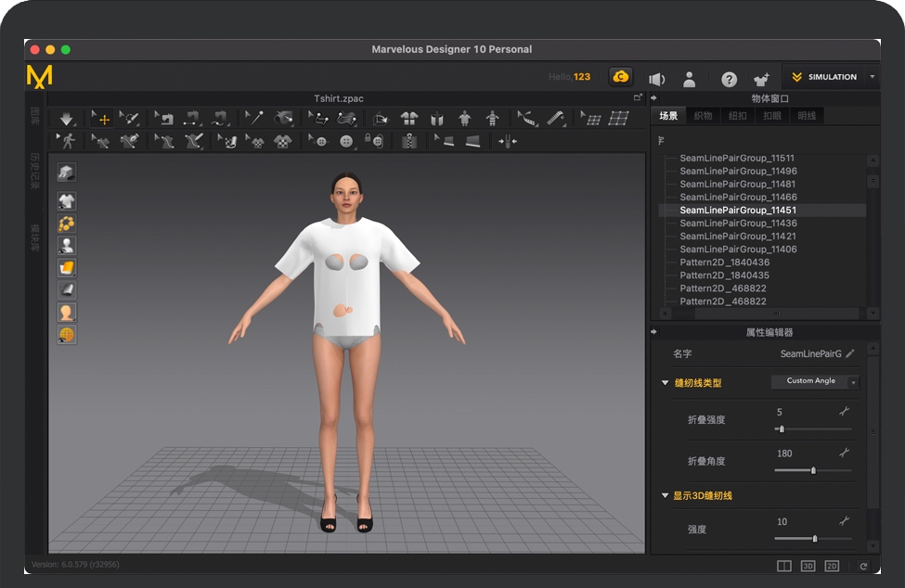Viewport: 905px width, 588px height.
Task: Click the megaphone announcements icon
Action: [x=656, y=79]
